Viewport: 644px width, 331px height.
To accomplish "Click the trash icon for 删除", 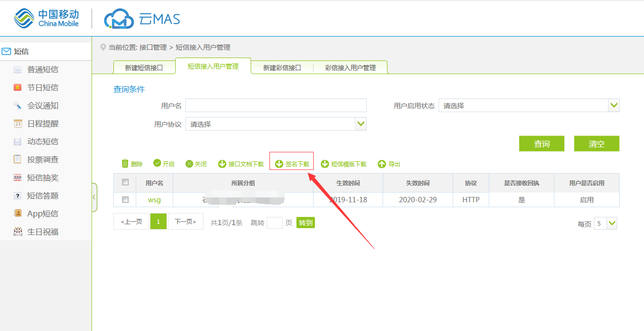I will point(125,164).
